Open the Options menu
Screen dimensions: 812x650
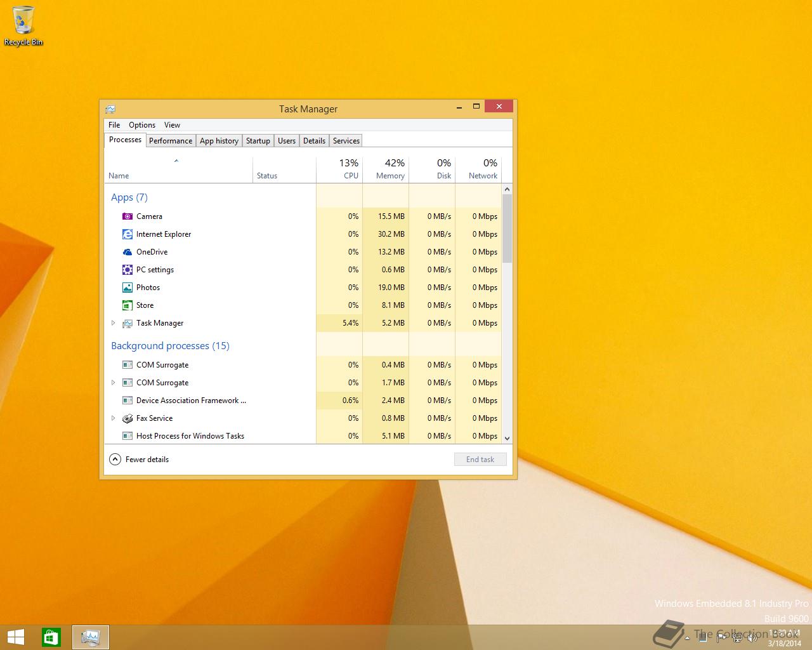click(x=142, y=125)
